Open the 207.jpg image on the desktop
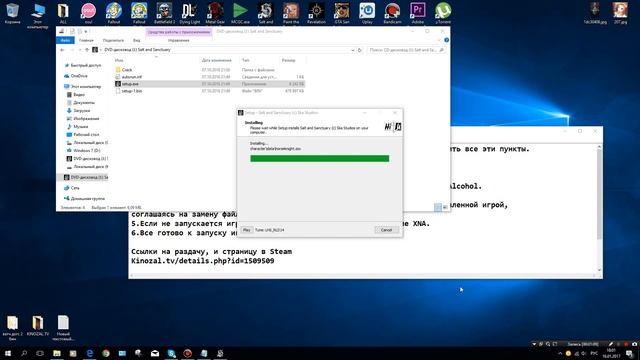Screen dimensions: 640x360 click(x=620, y=13)
